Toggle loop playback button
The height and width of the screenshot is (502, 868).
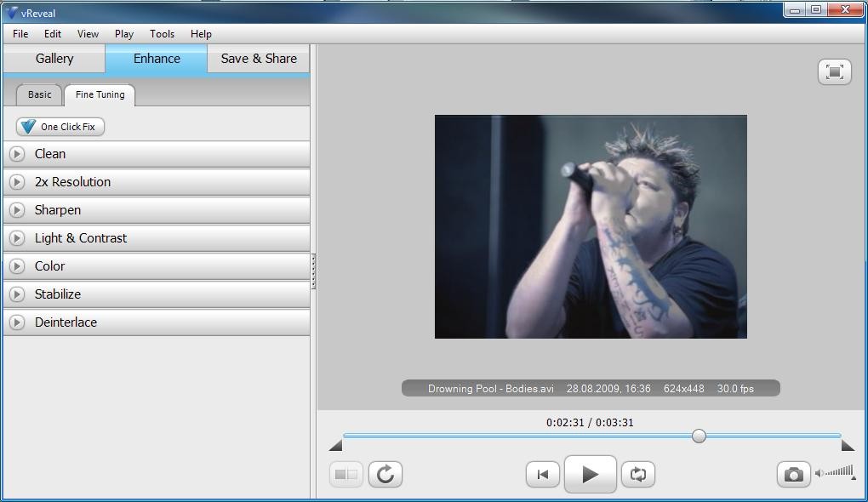tap(637, 474)
